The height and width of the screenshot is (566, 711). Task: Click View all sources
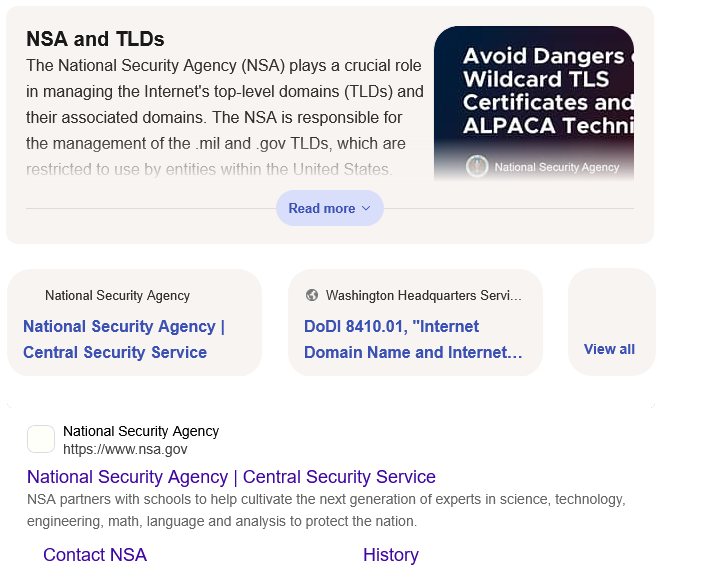[609, 349]
